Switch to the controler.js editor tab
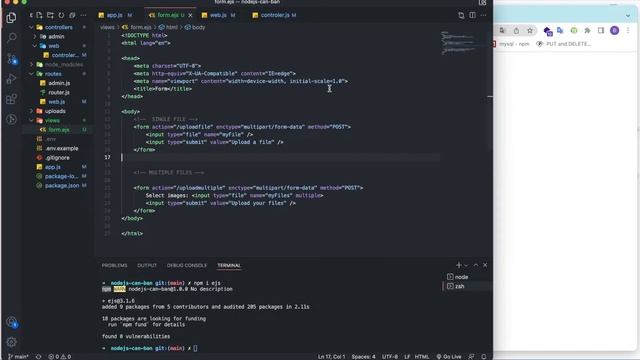The height and width of the screenshot is (360, 640). pyautogui.click(x=275, y=15)
